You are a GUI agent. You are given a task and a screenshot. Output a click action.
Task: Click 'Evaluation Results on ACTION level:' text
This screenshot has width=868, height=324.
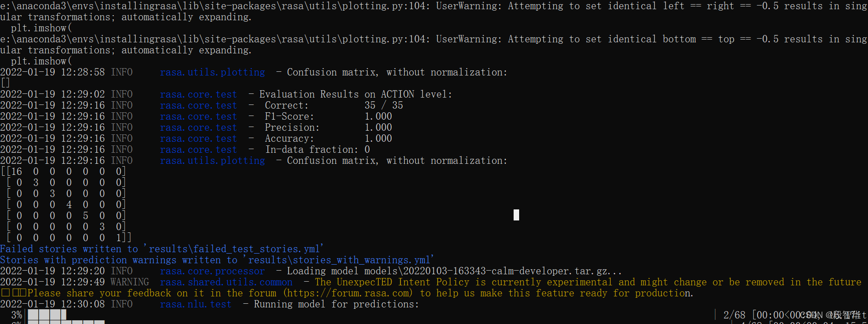pos(356,94)
